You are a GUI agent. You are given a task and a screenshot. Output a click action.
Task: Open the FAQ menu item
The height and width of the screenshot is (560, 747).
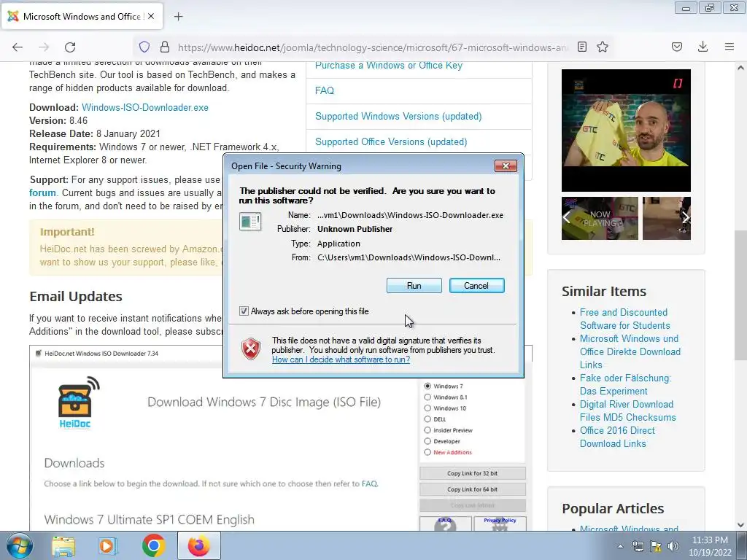[x=325, y=91]
